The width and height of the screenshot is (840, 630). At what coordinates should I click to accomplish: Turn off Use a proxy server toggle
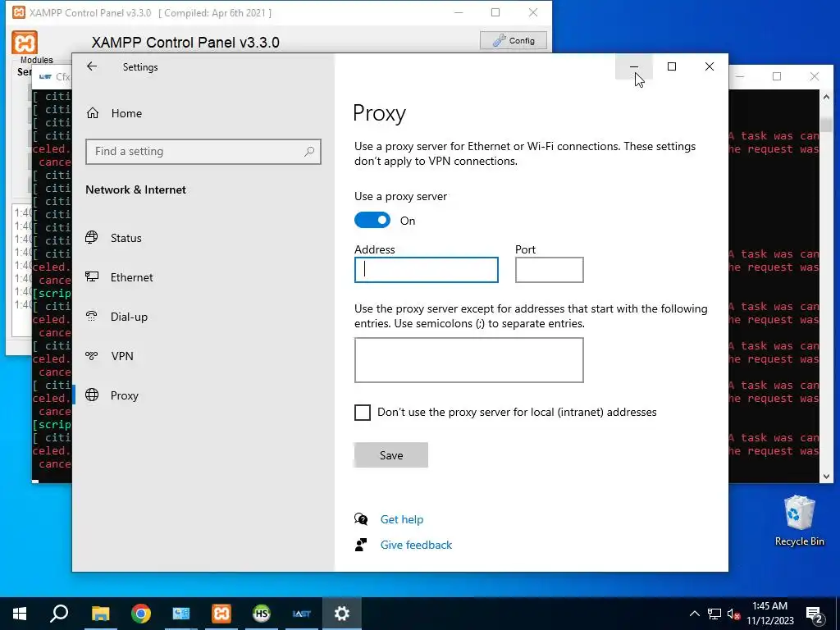click(x=372, y=220)
